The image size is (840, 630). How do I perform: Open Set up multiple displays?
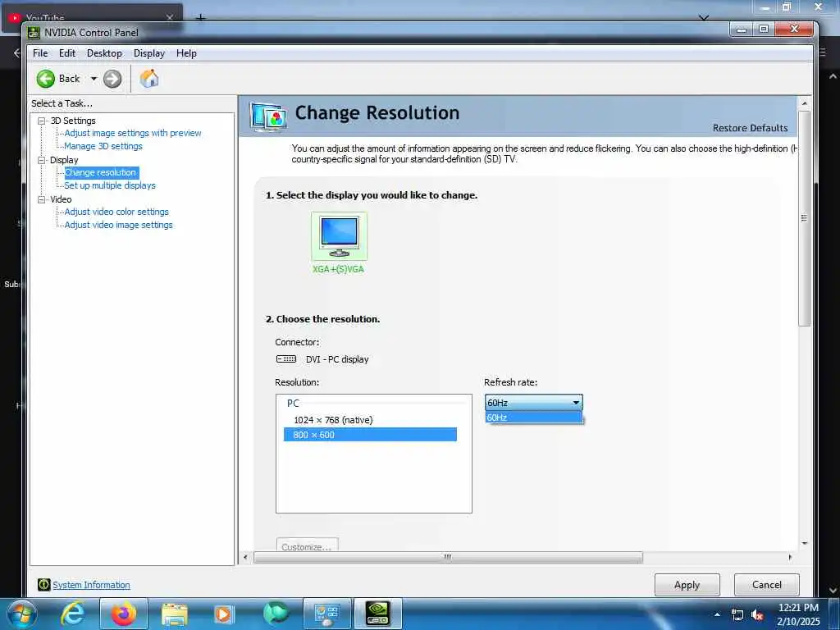110,185
